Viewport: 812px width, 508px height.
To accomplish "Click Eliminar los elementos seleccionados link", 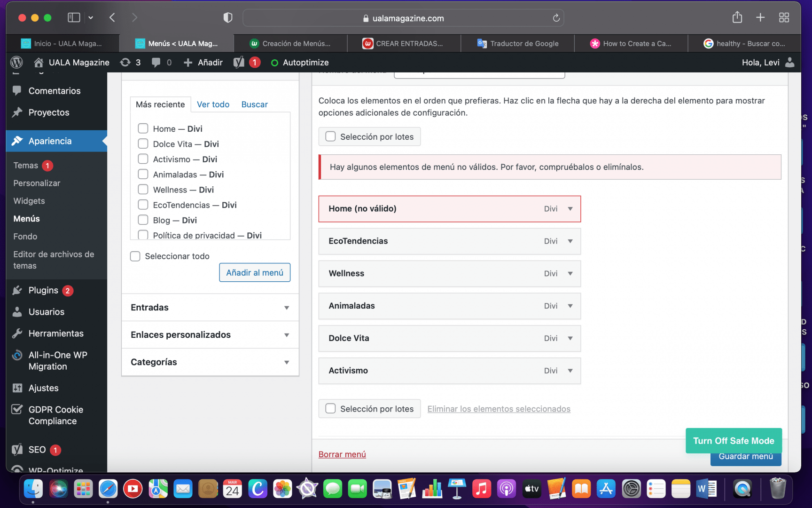I will tap(499, 409).
